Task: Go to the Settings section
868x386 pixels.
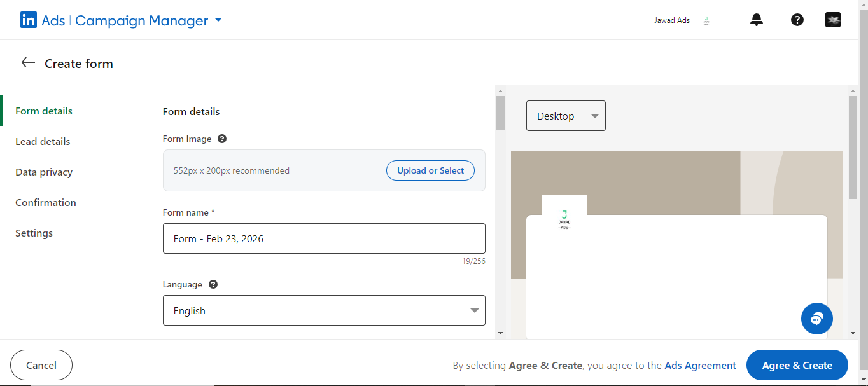Action: tap(34, 233)
